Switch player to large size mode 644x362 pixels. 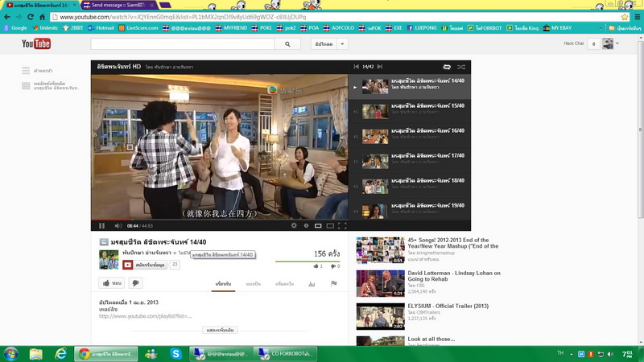click(330, 226)
